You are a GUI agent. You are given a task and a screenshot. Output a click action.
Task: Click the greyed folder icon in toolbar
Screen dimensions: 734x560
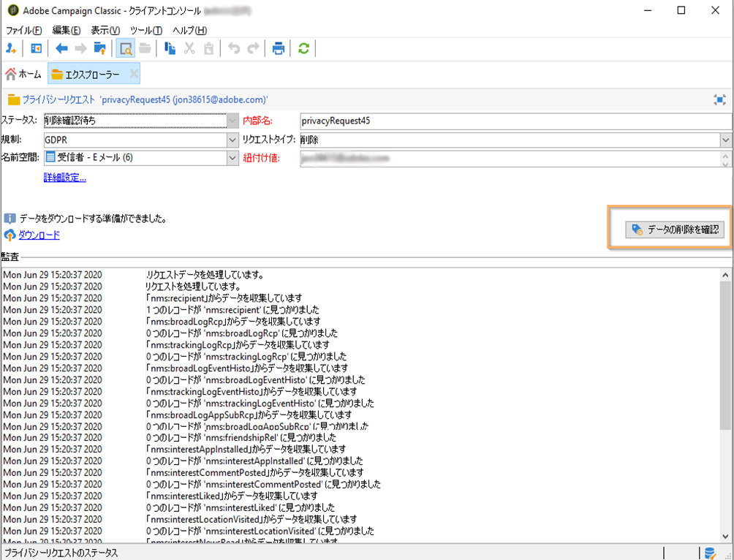click(145, 48)
